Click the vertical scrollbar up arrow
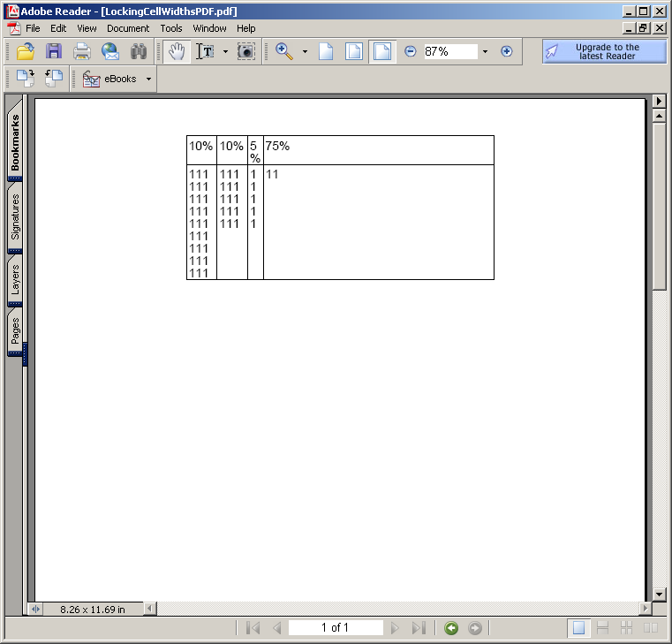672x644 pixels. tap(659, 116)
